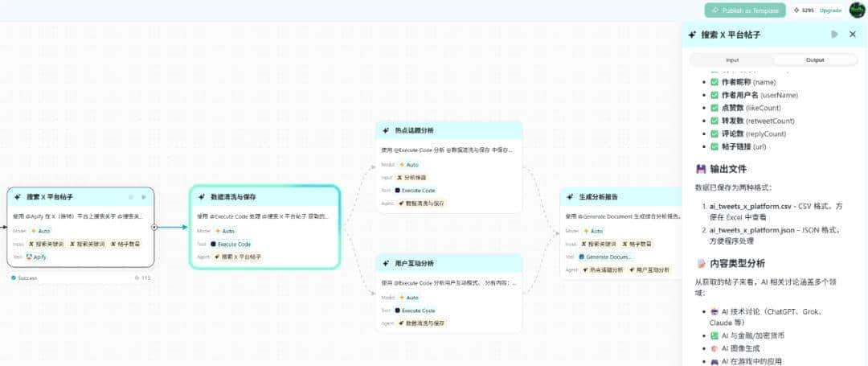Viewport: 868px width, 366px height.
Task: Switch to the Input tab
Action: click(732, 60)
